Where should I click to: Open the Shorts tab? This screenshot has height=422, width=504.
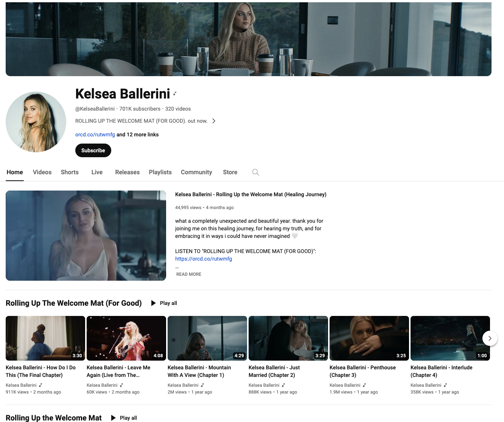coord(70,172)
